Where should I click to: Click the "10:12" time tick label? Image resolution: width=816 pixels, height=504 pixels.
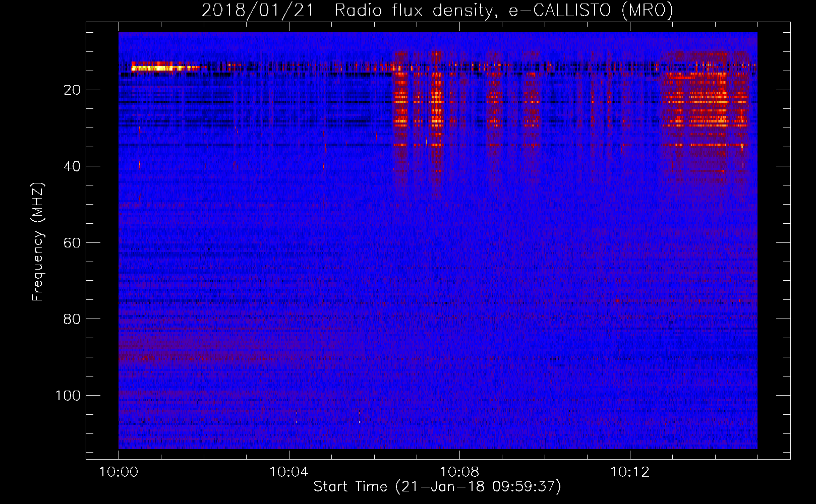[629, 472]
